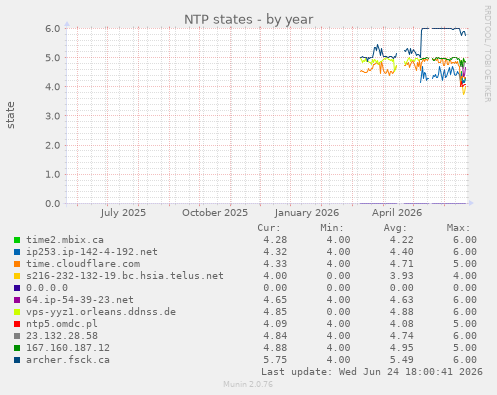The width and height of the screenshot is (497, 395).
Task: Click the Cur: column header
Action: pos(269,228)
